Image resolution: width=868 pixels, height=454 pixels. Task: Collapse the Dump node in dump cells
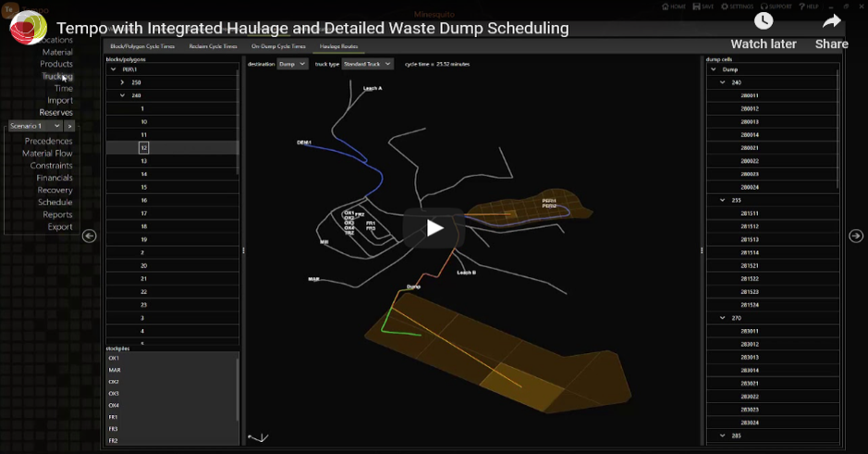(714, 69)
